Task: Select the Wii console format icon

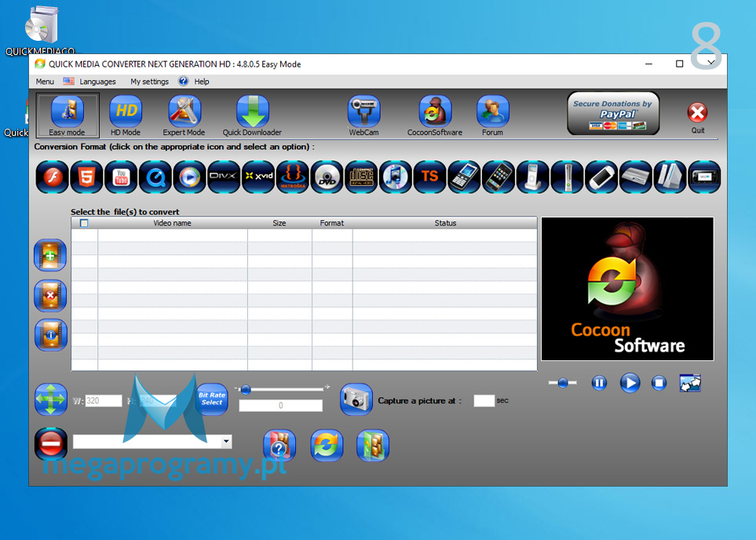Action: [x=670, y=177]
